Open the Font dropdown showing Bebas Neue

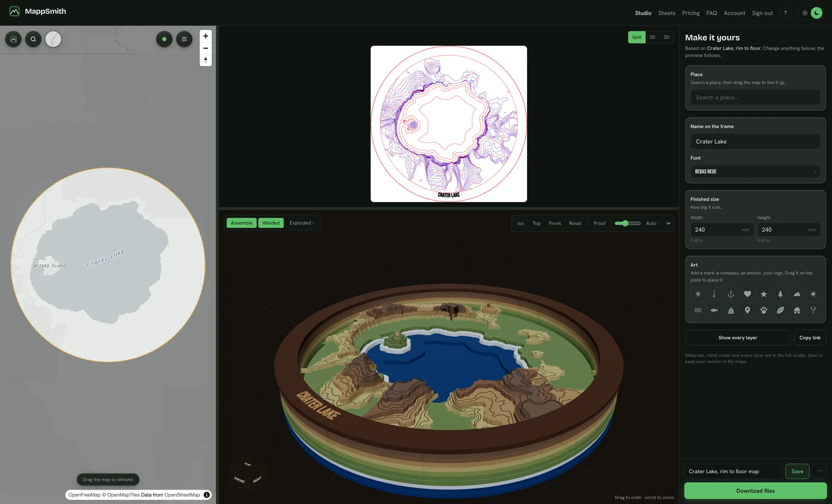pos(755,171)
